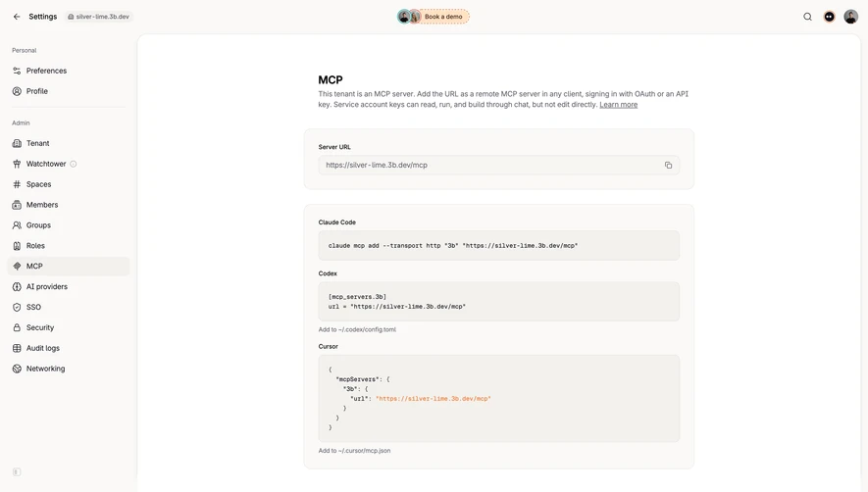
Task: Click the Server URL label
Action: click(x=334, y=147)
